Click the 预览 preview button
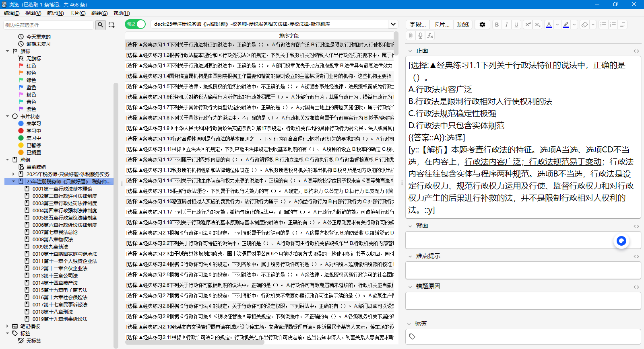644x349 pixels. pos(462,25)
